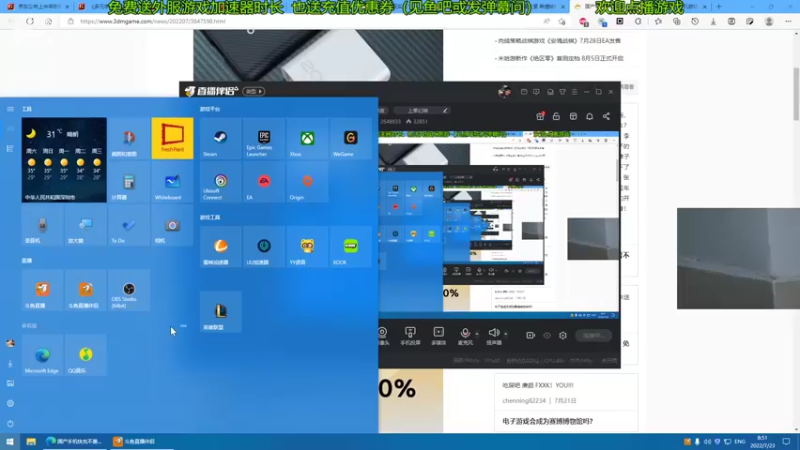Screen dimensions: 800x450
Task: Click the bell notification icon in streaming app
Action: click(x=589, y=116)
